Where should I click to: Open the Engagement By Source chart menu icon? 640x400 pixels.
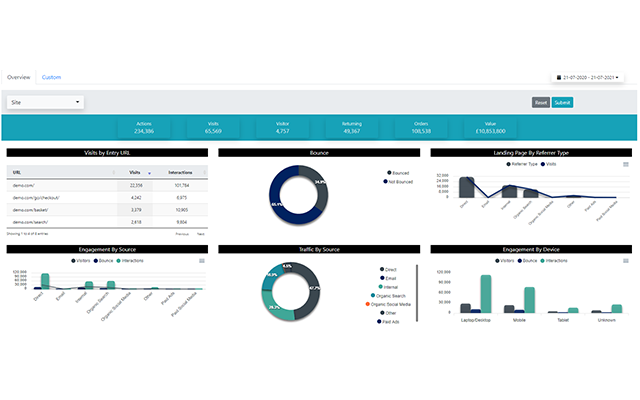click(x=202, y=261)
